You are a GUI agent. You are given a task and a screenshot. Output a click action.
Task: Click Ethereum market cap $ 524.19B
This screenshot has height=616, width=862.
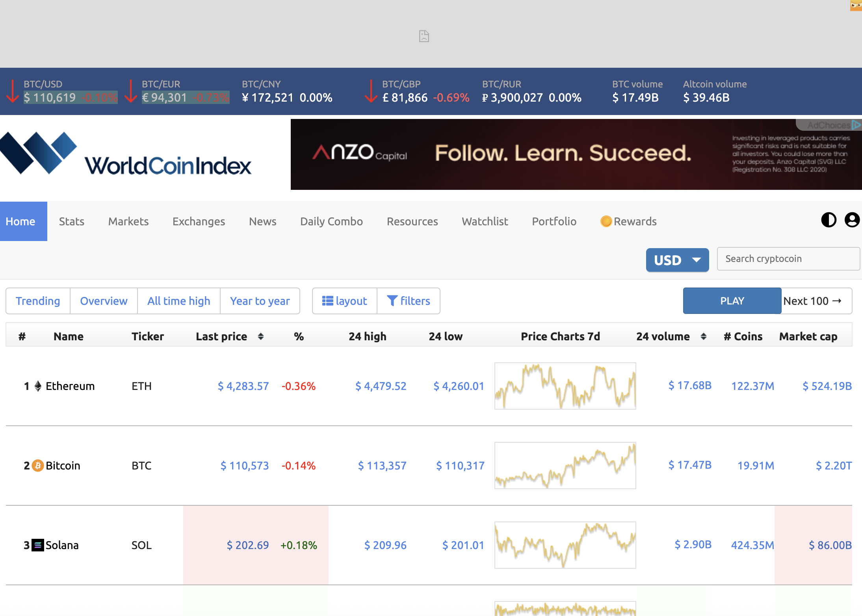click(x=827, y=386)
